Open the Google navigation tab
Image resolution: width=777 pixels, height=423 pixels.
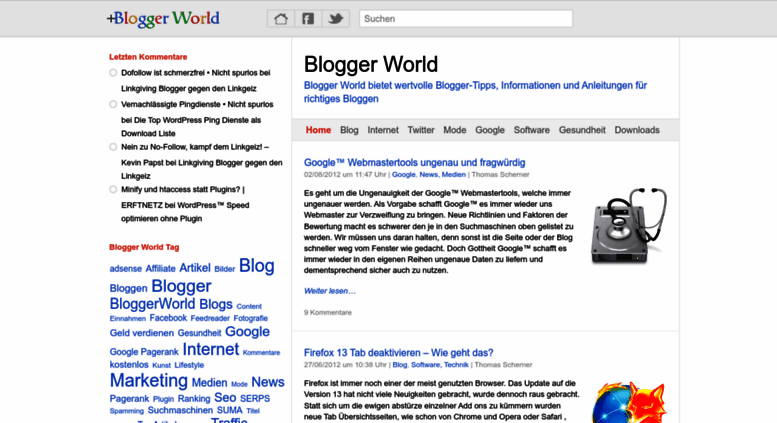coord(490,130)
